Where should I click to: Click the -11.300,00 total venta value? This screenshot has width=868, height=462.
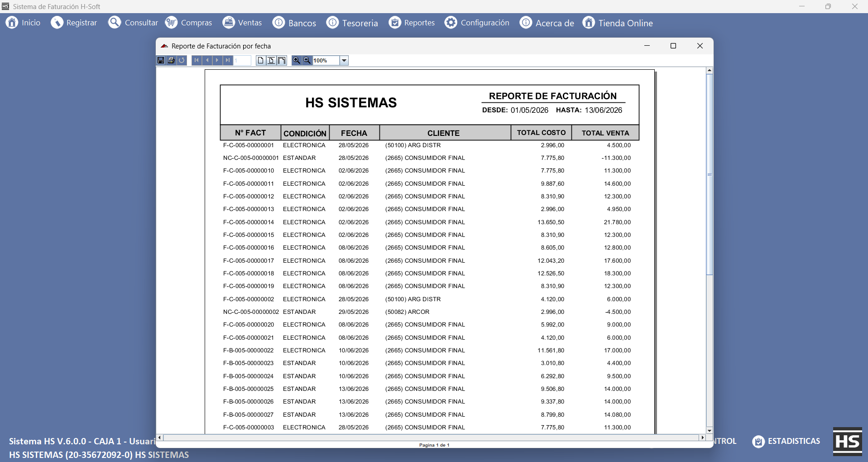(x=616, y=158)
